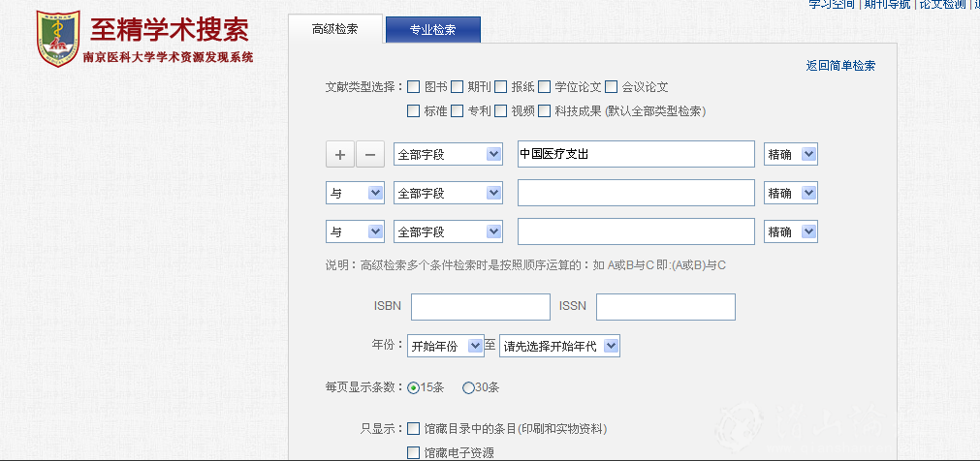Open the second row 与 operator dropdown

pos(355,194)
